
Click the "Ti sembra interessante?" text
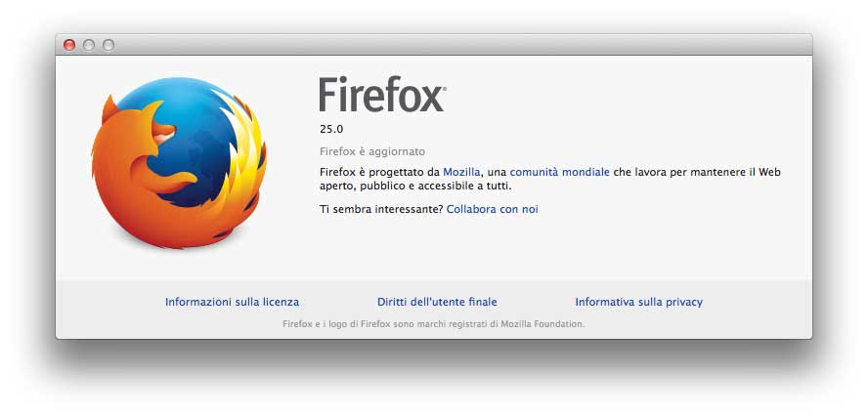point(381,209)
